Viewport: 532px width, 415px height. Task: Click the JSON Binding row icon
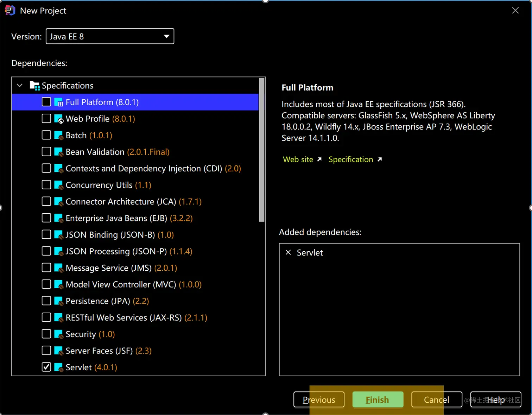(x=58, y=234)
